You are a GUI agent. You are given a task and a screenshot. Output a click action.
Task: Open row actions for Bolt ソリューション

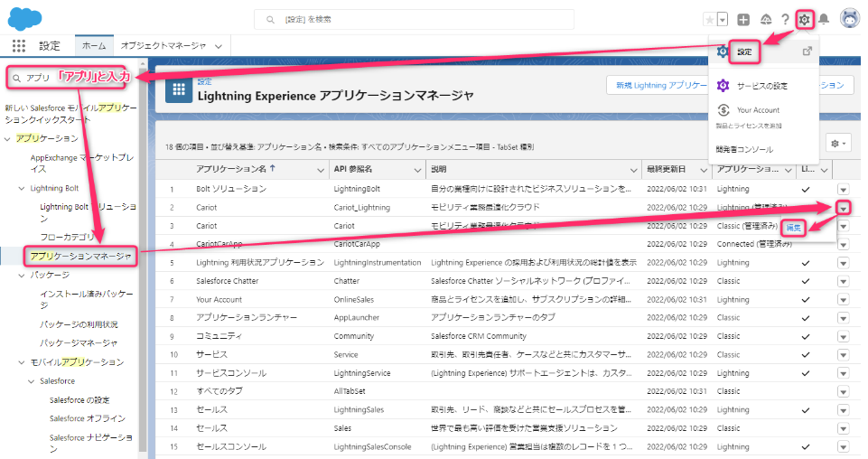[843, 190]
